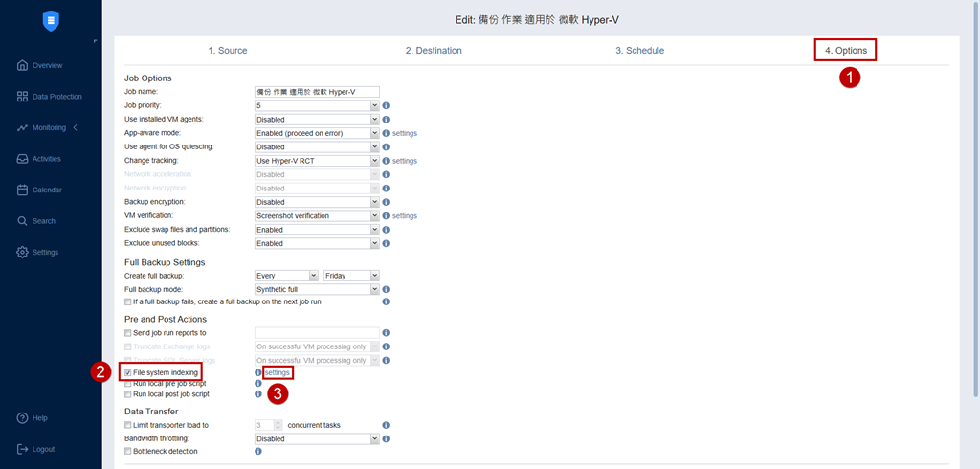Show info icon for File system indexing
Screen dimensions: 980x469
[258, 372]
